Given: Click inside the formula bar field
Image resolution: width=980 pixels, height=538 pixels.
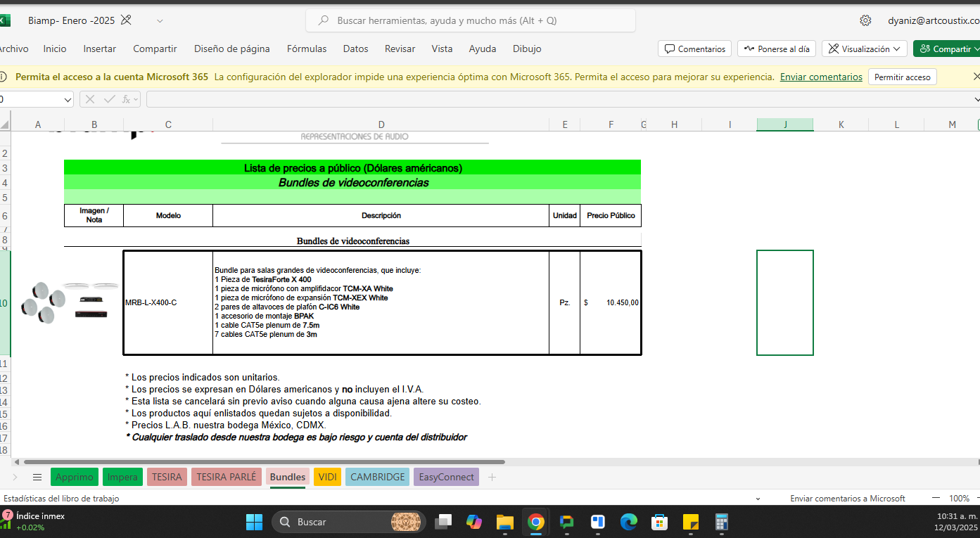Looking at the screenshot, I should click(561, 99).
